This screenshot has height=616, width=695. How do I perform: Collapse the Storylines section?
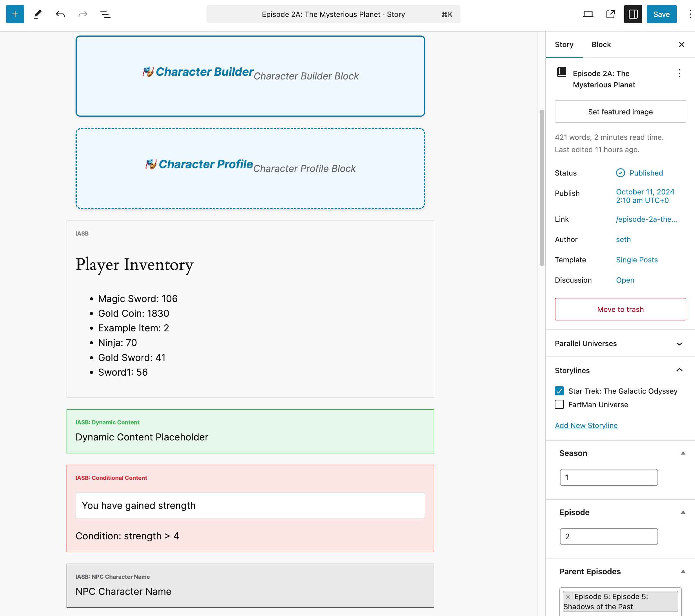click(x=679, y=370)
